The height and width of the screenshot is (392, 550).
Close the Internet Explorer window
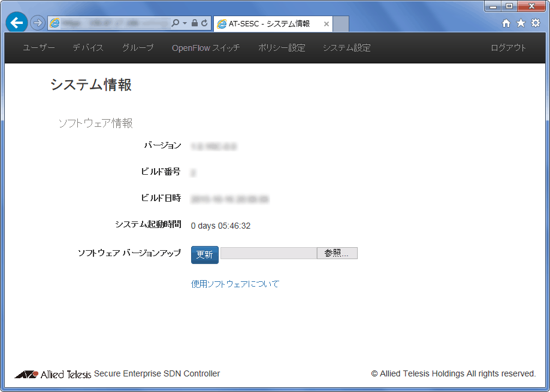pos(531,7)
